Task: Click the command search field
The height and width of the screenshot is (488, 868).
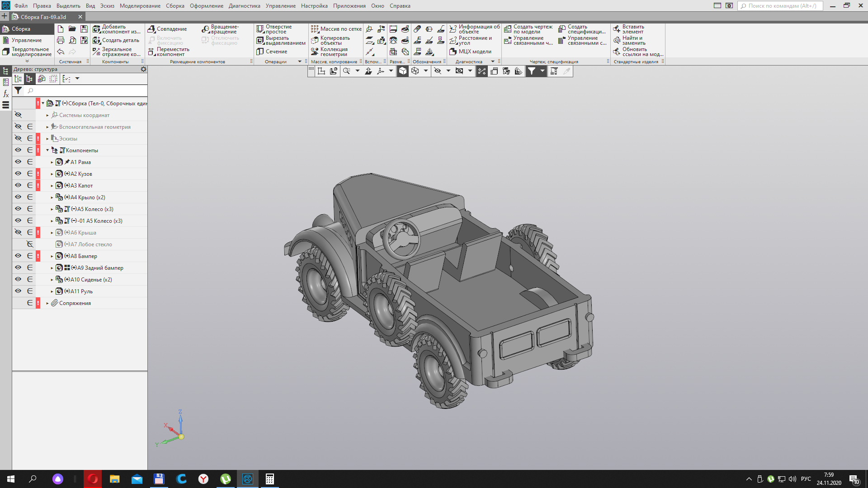Action: point(781,6)
